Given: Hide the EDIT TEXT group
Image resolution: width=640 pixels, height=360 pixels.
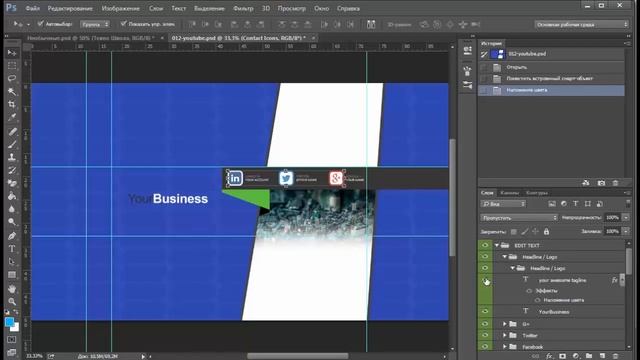Looking at the screenshot, I should pyautogui.click(x=485, y=245).
